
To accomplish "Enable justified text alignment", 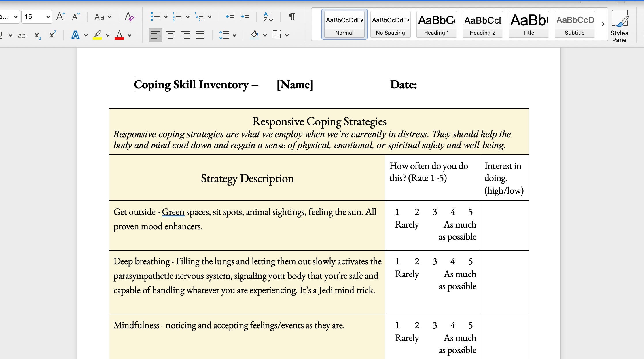I will 201,35.
